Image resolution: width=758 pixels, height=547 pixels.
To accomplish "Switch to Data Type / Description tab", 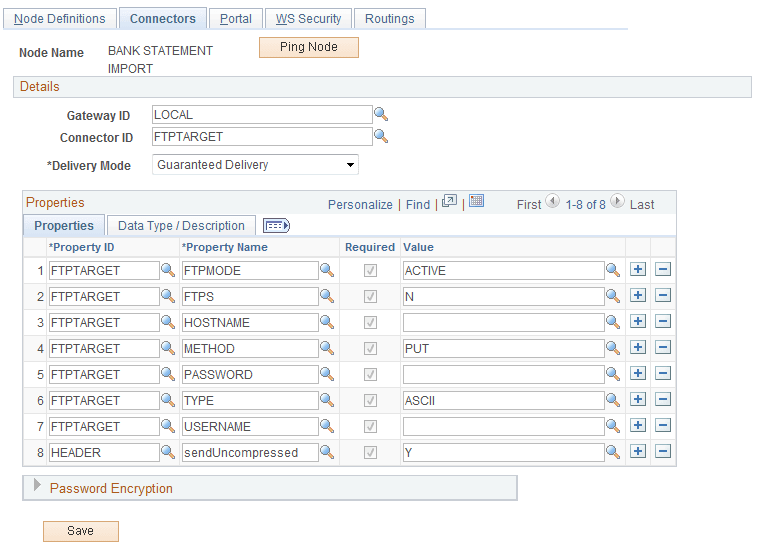I will click(181, 226).
